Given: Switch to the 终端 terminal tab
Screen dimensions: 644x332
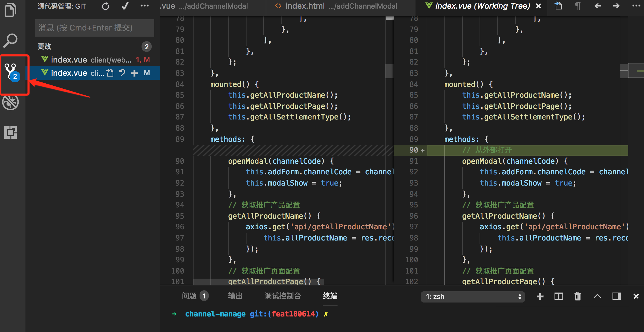Looking at the screenshot, I should (330, 296).
